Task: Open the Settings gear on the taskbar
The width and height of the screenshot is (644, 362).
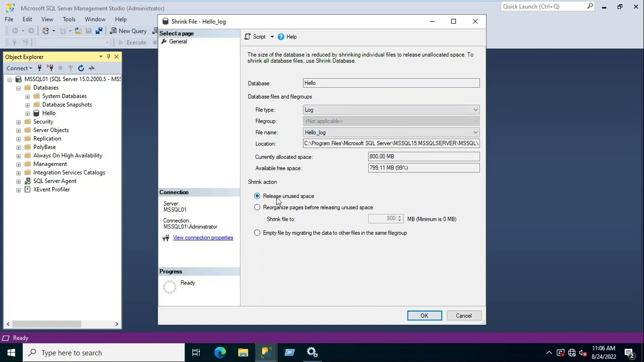Action: [312, 353]
